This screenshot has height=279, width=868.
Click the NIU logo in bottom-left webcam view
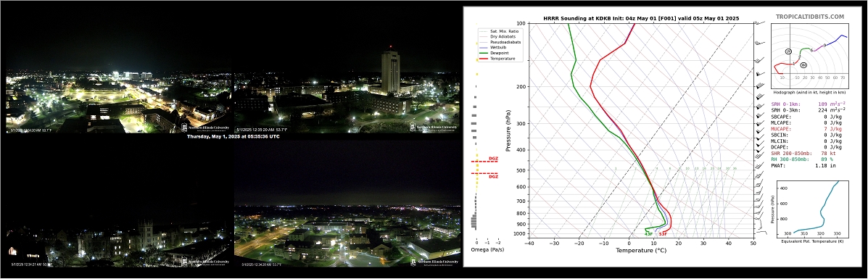point(207,262)
